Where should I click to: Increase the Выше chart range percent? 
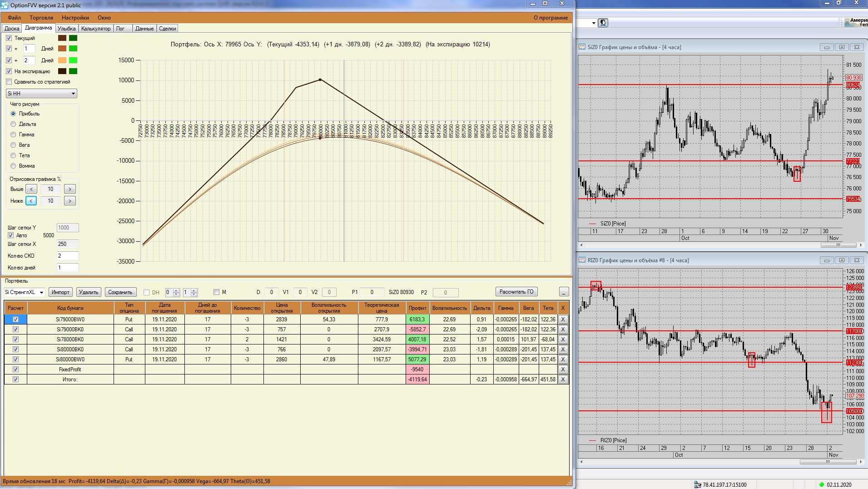69,189
